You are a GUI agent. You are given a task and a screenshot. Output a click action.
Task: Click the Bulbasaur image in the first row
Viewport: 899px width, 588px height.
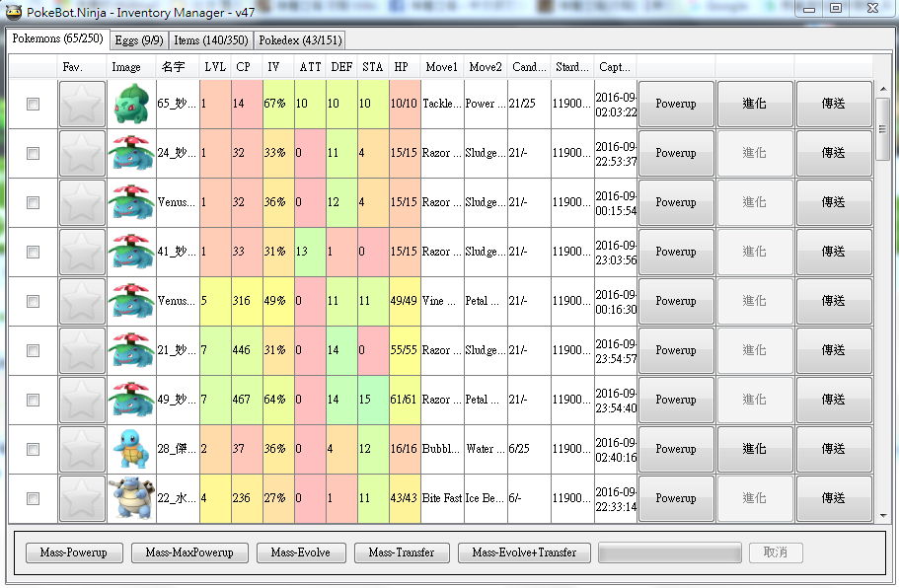pos(131,104)
